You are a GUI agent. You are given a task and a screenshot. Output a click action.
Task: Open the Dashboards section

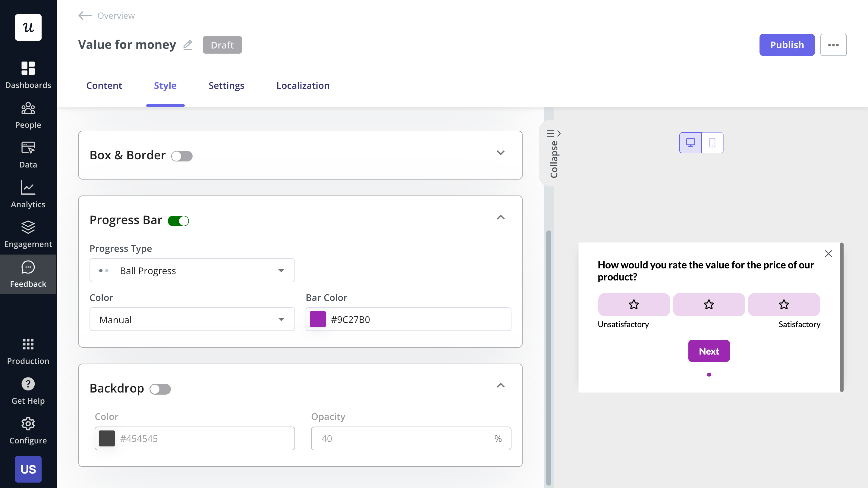28,75
